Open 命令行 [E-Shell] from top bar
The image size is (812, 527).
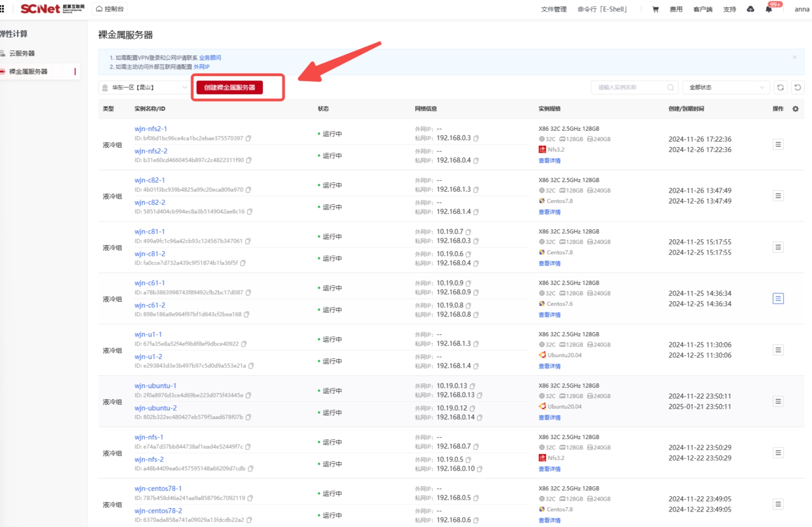tap(602, 9)
